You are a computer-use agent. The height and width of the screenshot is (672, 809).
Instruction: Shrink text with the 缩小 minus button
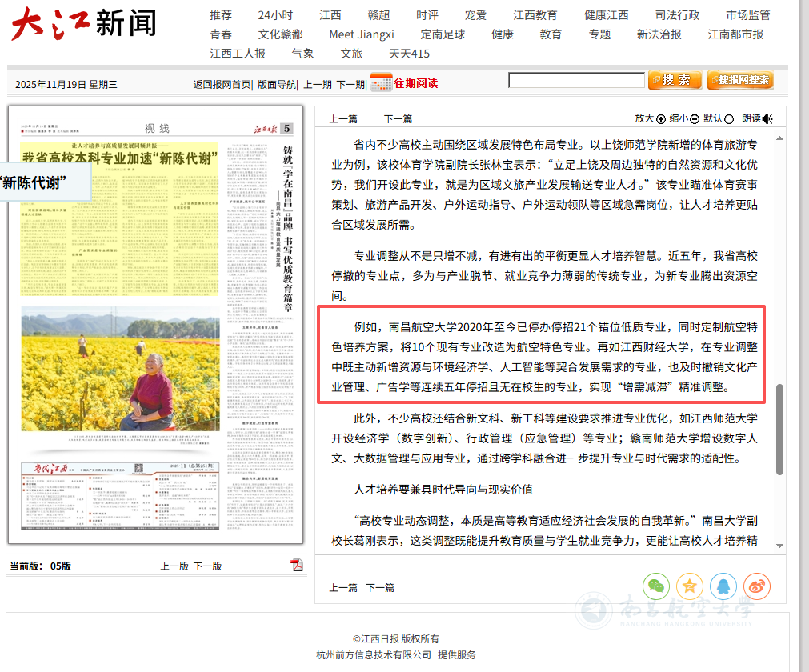695,119
